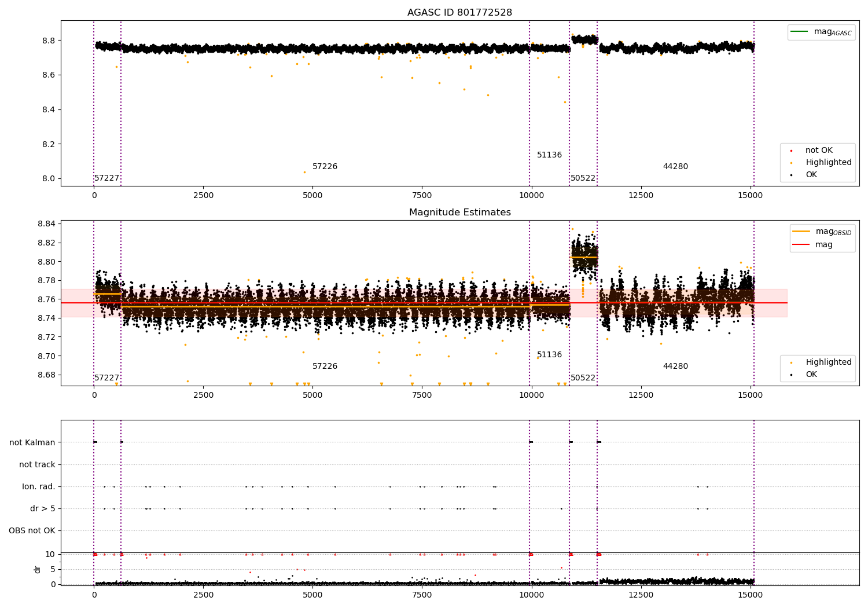This screenshot has height=608, width=868.
Task: Click the "Ion. rad." axis label
Action: [39, 486]
